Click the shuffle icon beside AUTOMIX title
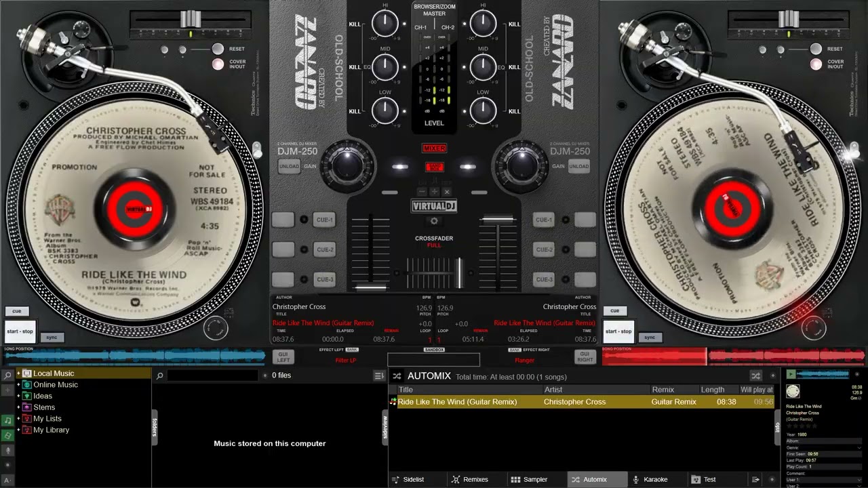 tap(397, 375)
